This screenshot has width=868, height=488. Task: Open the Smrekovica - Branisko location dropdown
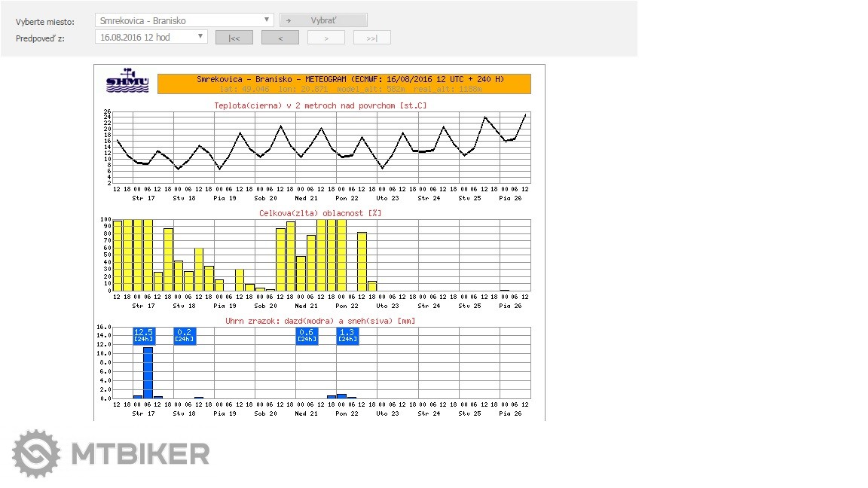pyautogui.click(x=184, y=20)
